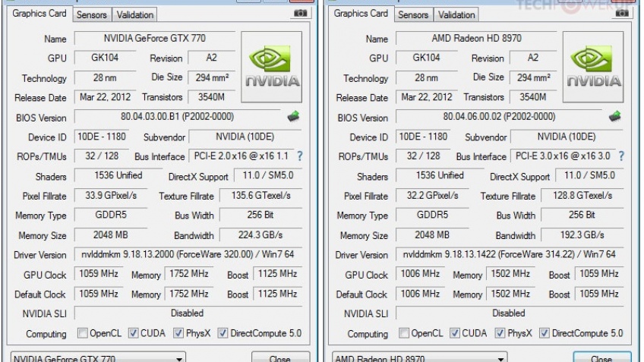Click the BIOS save chip icon in HD 8970 window
The height and width of the screenshot is (362, 644).
pyautogui.click(x=615, y=117)
